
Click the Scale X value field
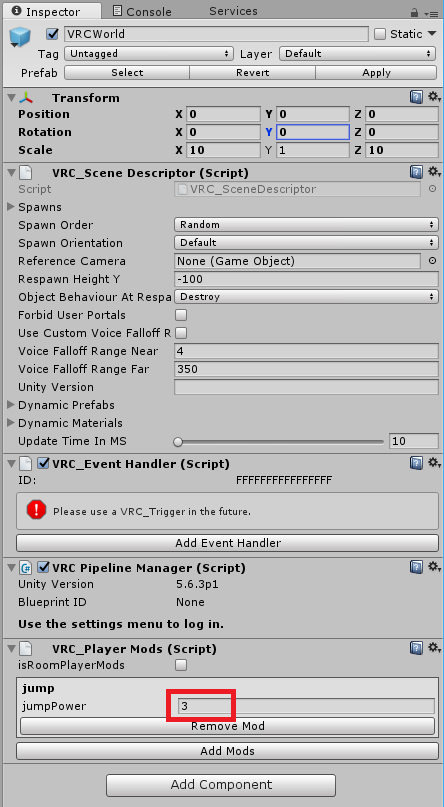click(223, 150)
